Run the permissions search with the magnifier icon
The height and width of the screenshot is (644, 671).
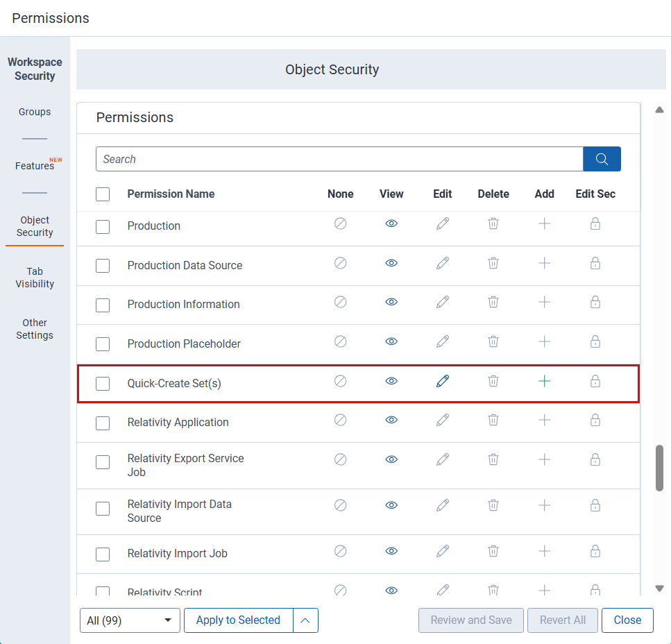click(x=602, y=159)
